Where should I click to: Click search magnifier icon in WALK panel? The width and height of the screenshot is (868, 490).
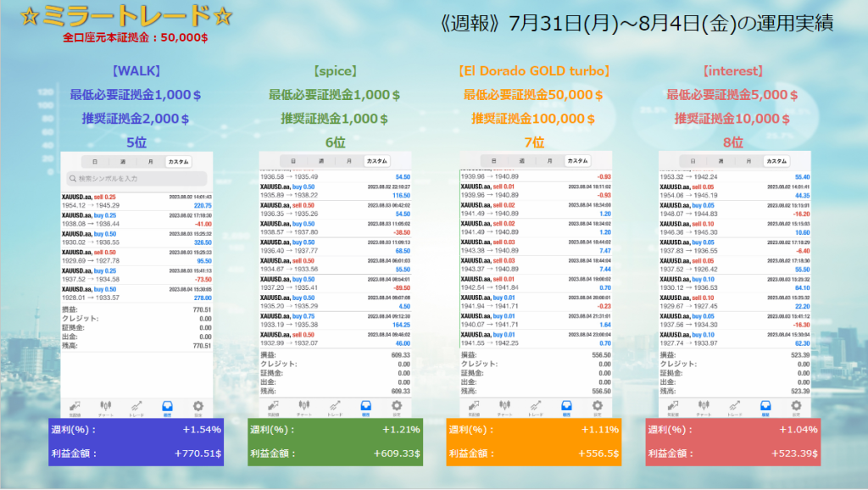73,178
